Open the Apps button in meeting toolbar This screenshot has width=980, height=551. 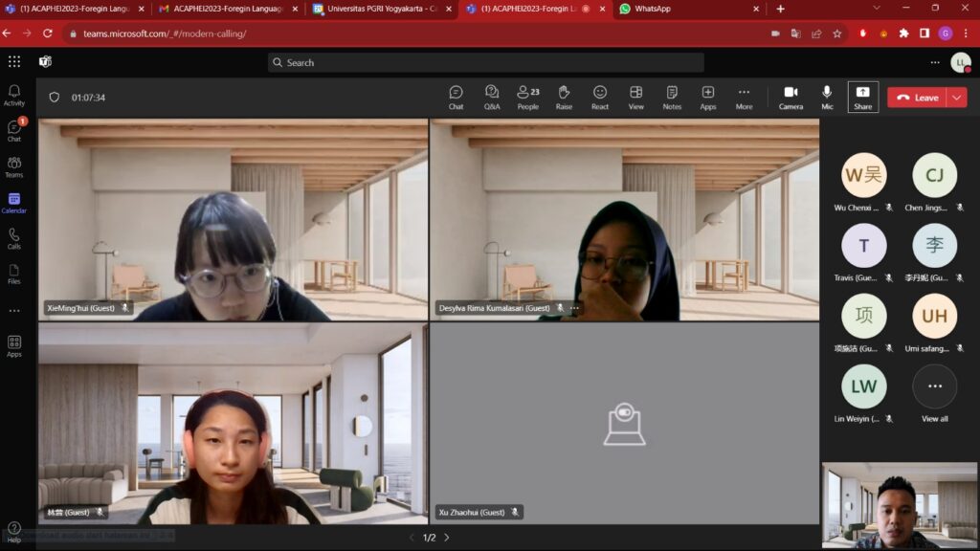pos(707,97)
